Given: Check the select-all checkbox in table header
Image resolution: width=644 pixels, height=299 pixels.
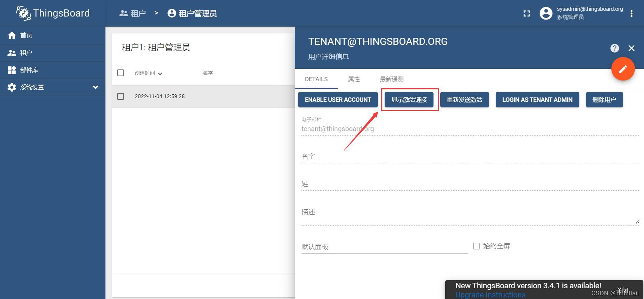Looking at the screenshot, I should 121,73.
